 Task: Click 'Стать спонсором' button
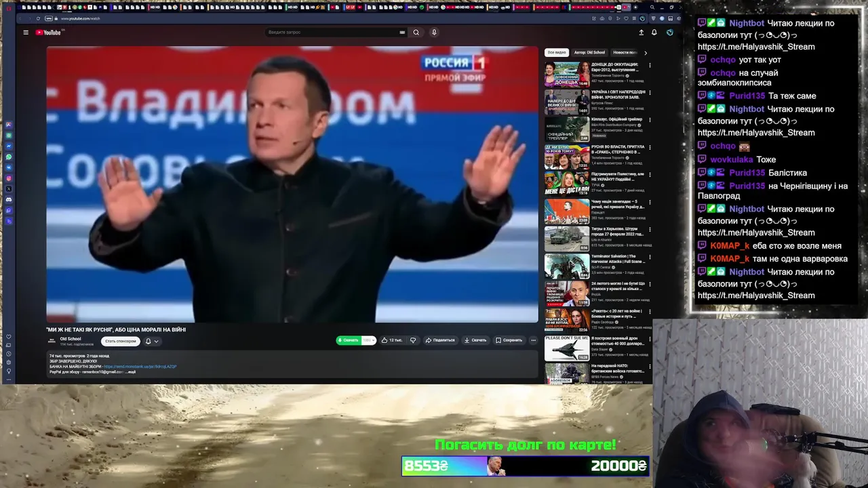[x=121, y=341]
